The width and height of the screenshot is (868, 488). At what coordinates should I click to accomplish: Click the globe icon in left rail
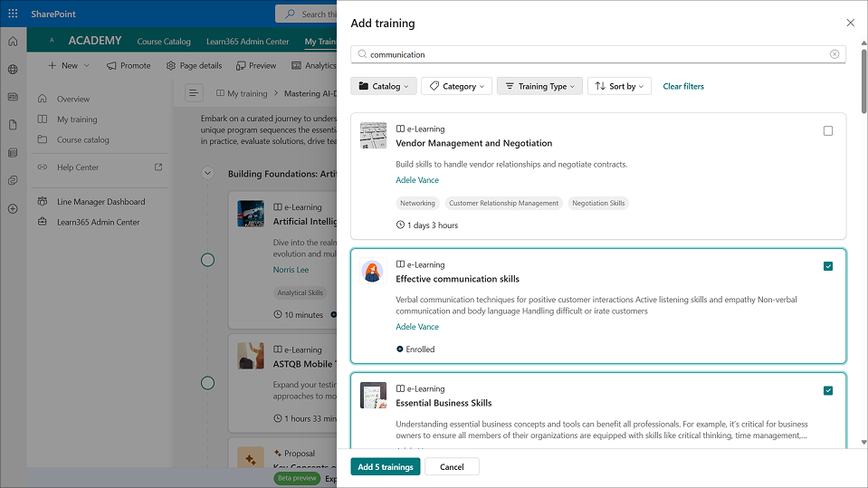(x=13, y=69)
